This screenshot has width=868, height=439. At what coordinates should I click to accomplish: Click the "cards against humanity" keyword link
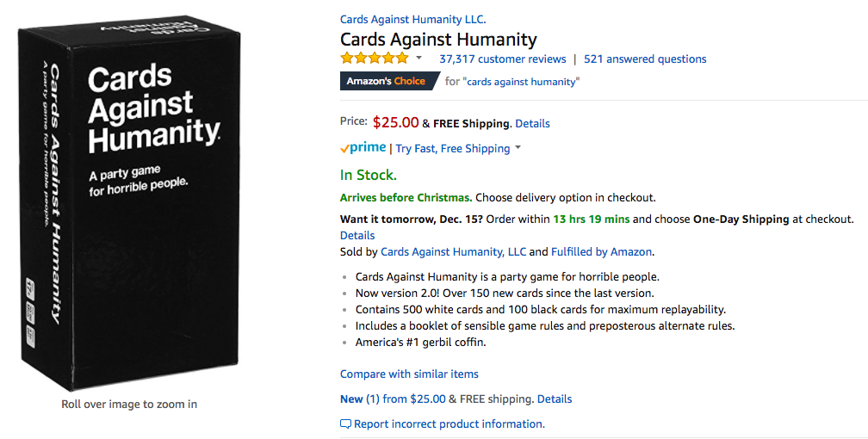[524, 82]
